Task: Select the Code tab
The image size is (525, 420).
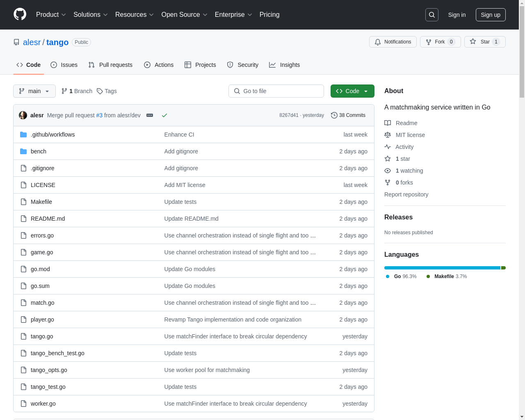Action: click(28, 65)
